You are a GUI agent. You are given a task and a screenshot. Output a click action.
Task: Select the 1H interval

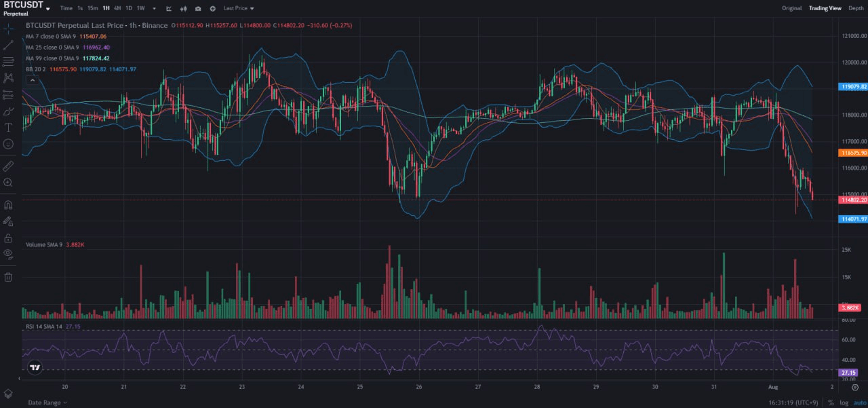[x=106, y=8]
